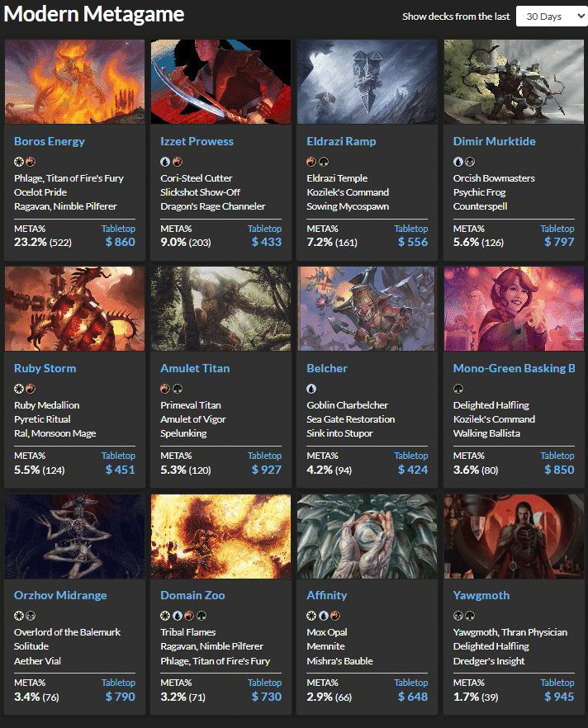Open the Izzet Prowess deck link

coord(197,142)
